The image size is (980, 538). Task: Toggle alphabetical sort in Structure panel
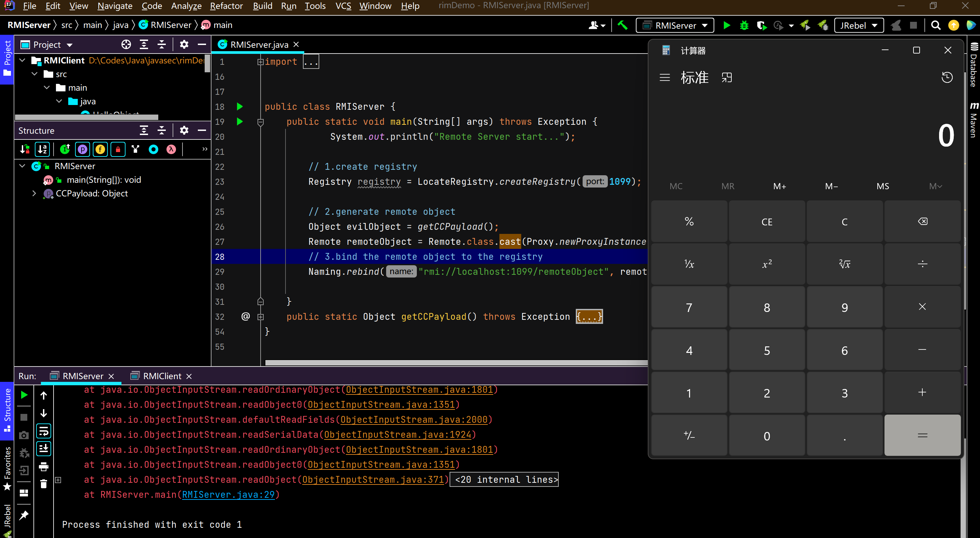click(42, 149)
